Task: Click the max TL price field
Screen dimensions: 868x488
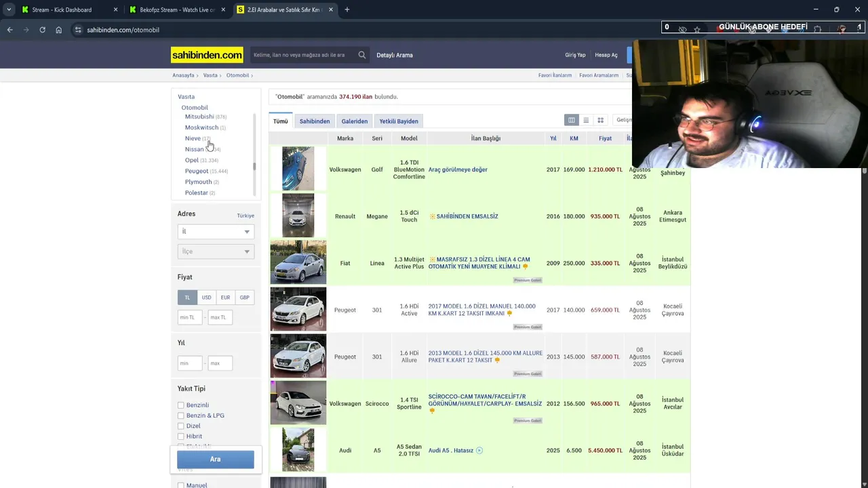Action: [220, 317]
